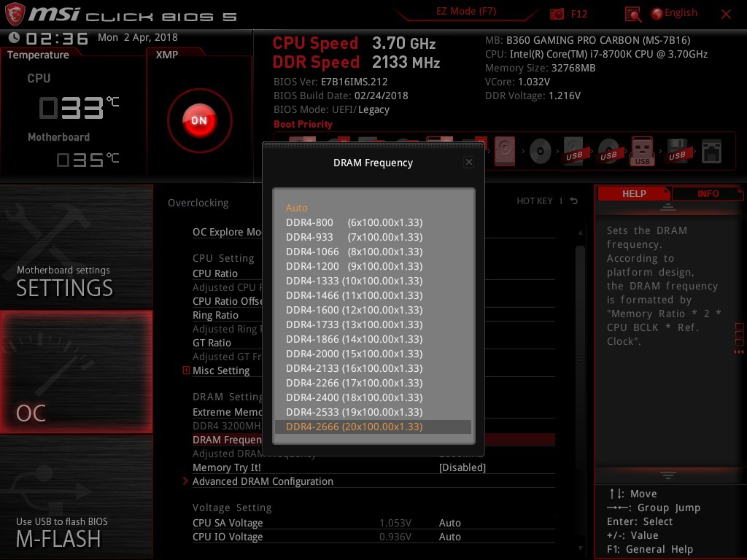747x560 pixels.
Task: Click the F12 screenshot camera icon
Action: click(x=557, y=14)
